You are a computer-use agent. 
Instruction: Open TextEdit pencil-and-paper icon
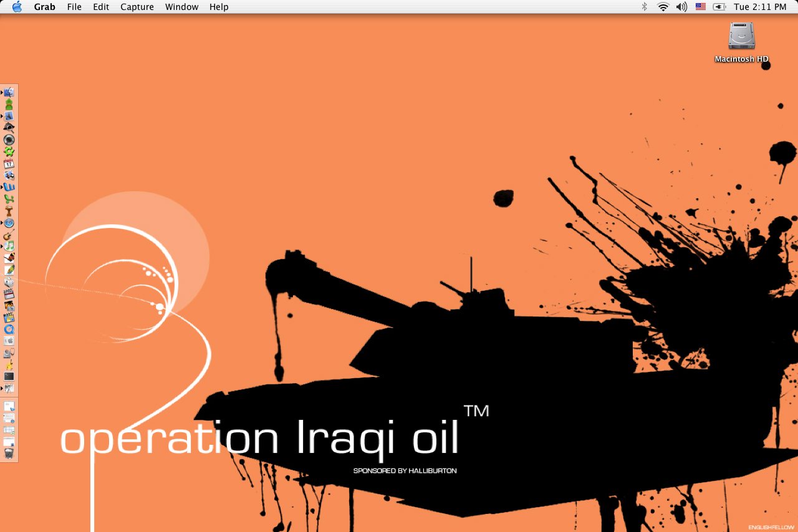tap(9, 270)
